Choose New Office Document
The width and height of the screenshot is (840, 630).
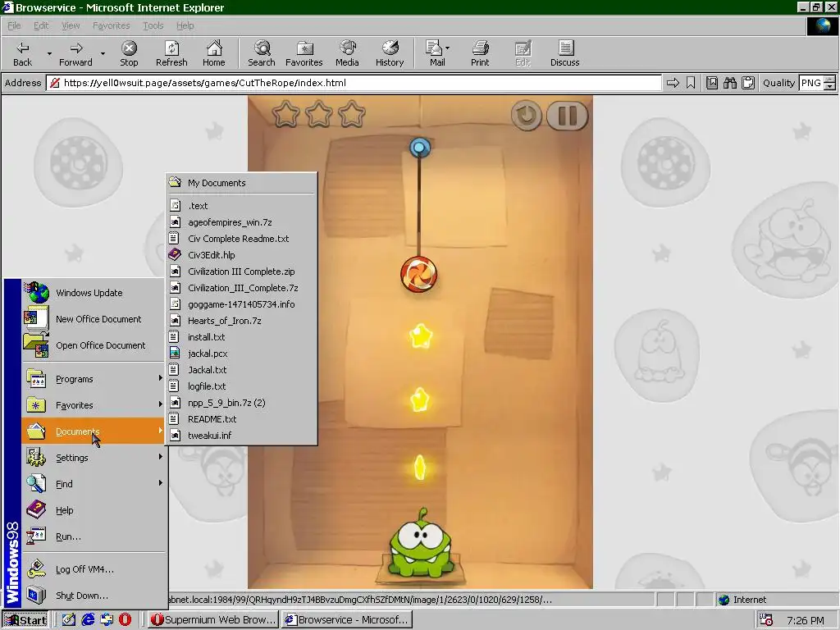pos(93,319)
